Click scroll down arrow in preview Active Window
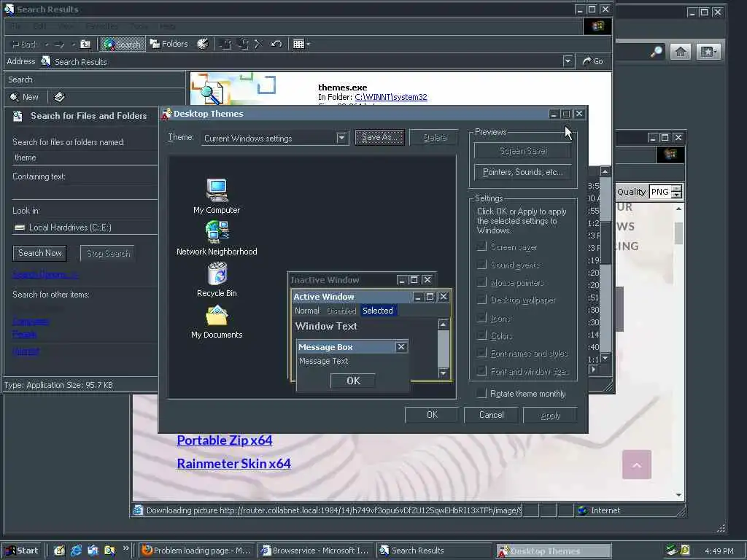This screenshot has height=560, width=747. point(443,373)
